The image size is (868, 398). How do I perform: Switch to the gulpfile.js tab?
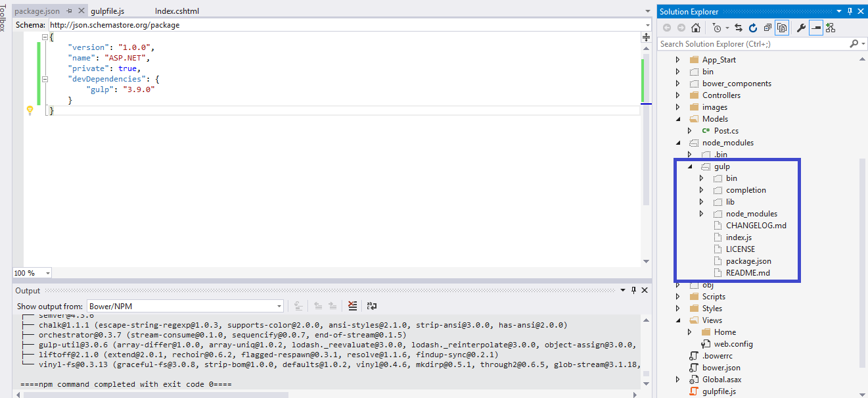coord(107,11)
